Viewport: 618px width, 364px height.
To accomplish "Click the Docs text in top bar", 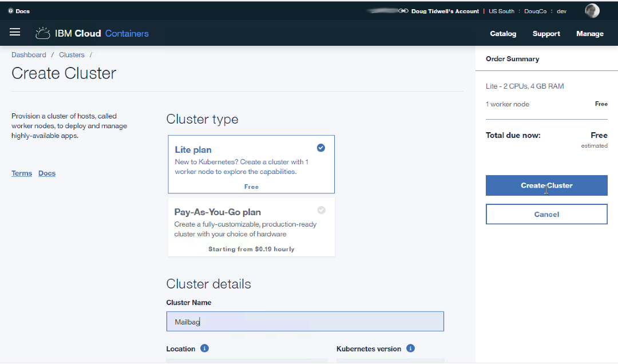I will (x=22, y=11).
